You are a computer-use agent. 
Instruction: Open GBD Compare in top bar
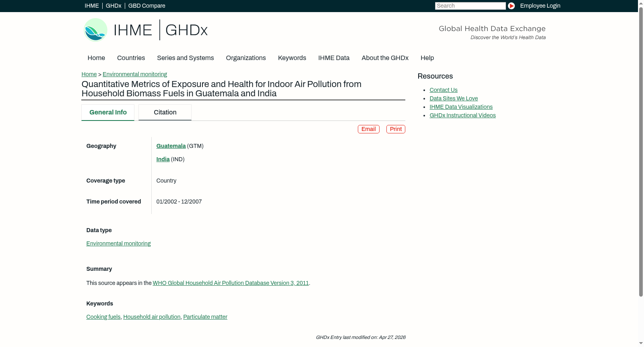click(147, 6)
